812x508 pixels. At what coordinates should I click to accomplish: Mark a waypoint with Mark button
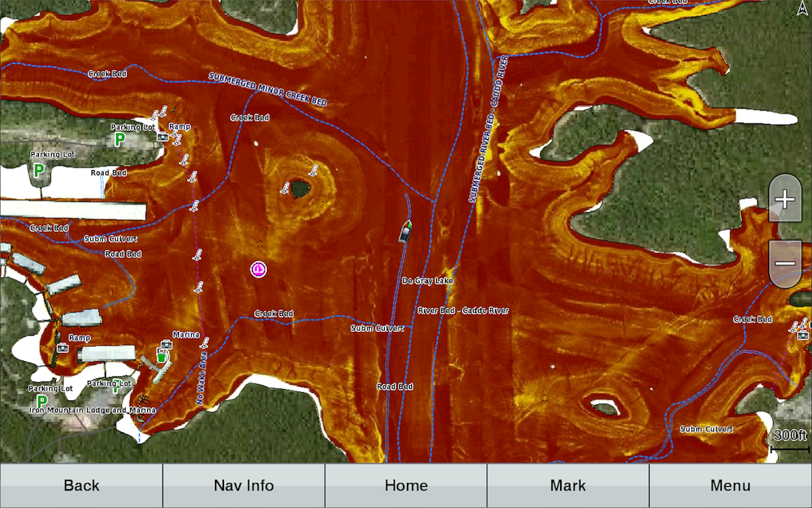tap(568, 485)
